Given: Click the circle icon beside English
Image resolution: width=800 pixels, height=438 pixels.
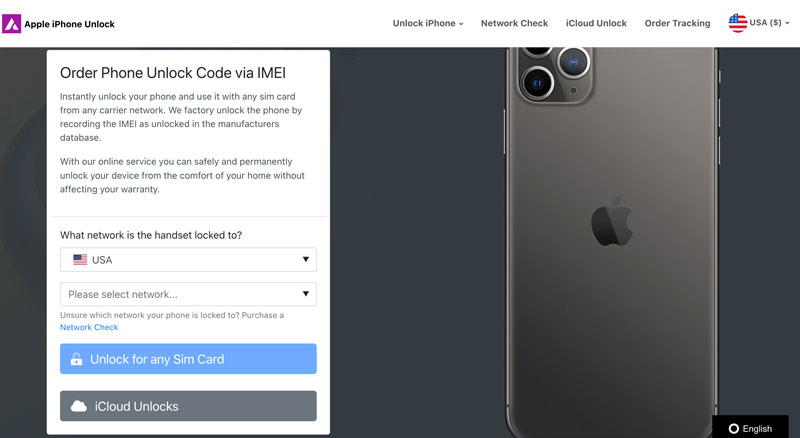Looking at the screenshot, I should tap(734, 429).
